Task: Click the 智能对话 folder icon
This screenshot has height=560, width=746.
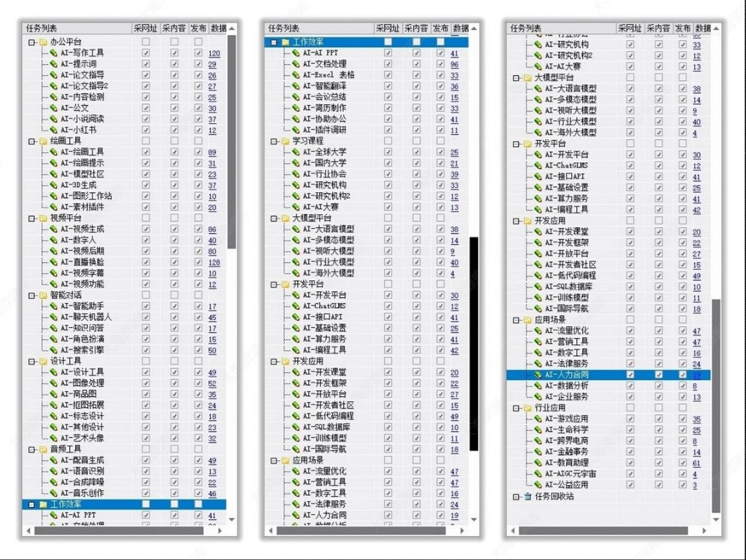Action: coord(43,295)
